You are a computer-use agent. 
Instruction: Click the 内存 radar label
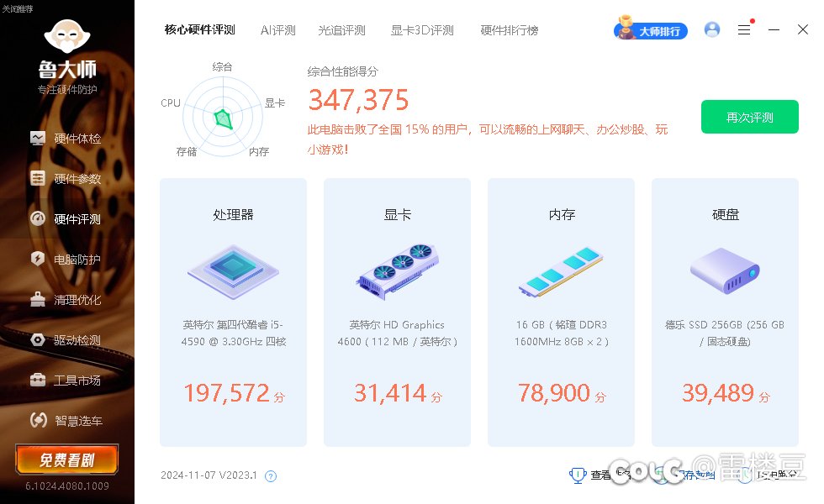(259, 152)
